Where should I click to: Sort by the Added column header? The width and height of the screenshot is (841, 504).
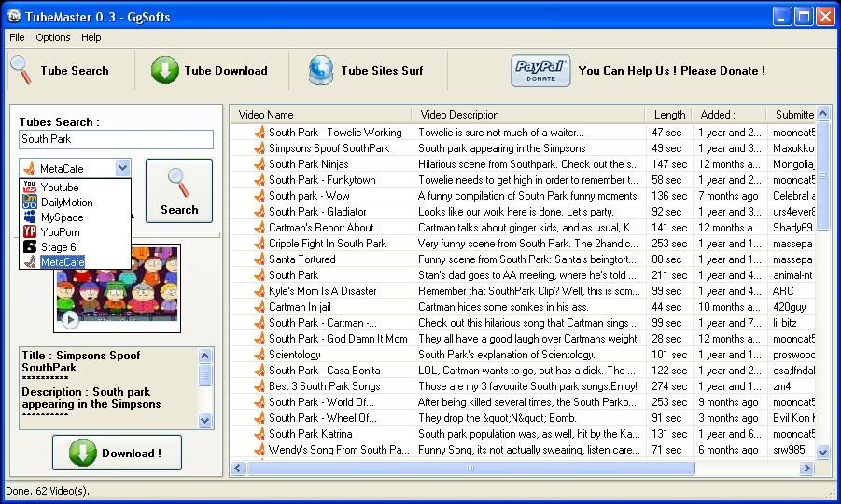(728, 115)
